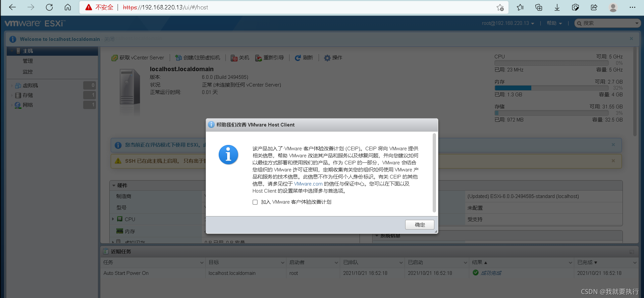Open the browser home page
The image size is (644, 298).
pos(68,7)
